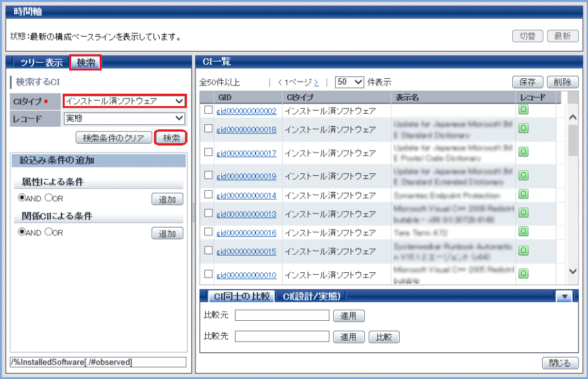The height and width of the screenshot is (379, 588).
Task: Open the 50 items-per-page dropdown
Action: click(x=349, y=82)
